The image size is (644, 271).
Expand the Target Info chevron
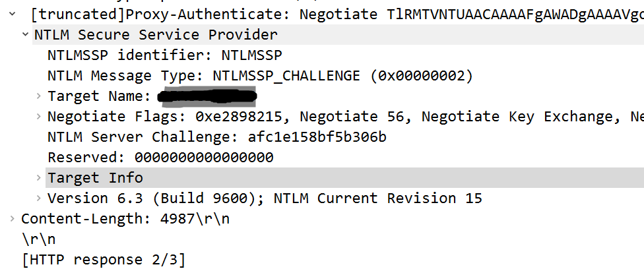pos(40,178)
